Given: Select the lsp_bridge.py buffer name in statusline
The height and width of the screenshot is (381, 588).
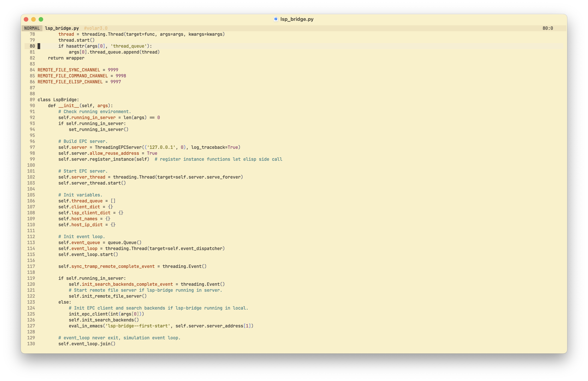Looking at the screenshot, I should click(x=62, y=28).
